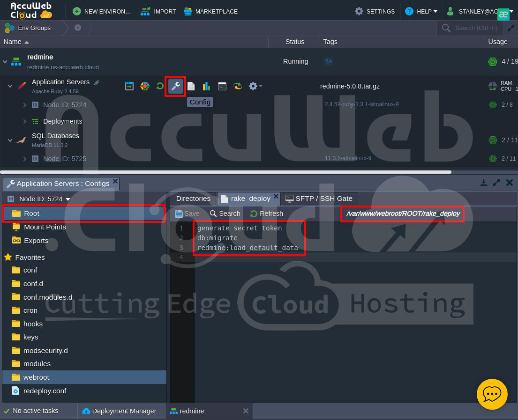Launch the Web SSH terminal icon
The height and width of the screenshot is (420, 518).
pos(222,86)
